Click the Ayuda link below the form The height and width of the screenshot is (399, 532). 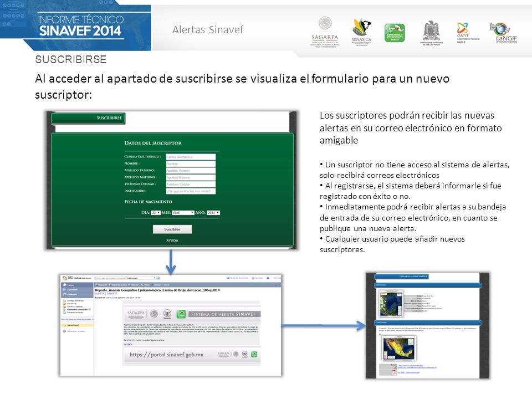(172, 240)
